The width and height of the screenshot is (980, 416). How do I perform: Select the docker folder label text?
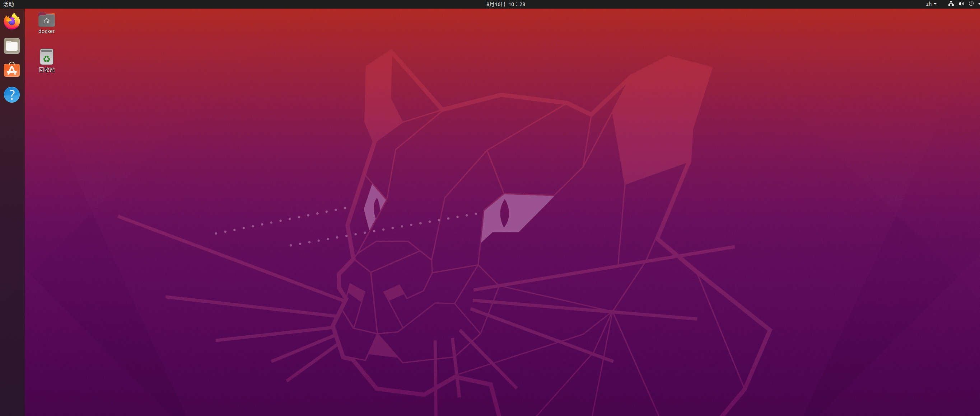point(46,31)
